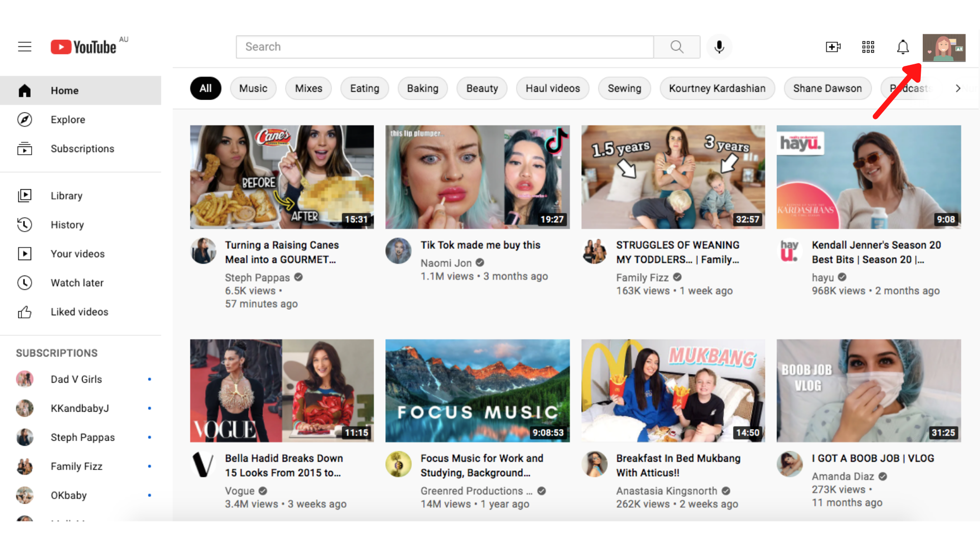This screenshot has width=980, height=551.
Task: Click the YouTube logo
Action: (84, 47)
